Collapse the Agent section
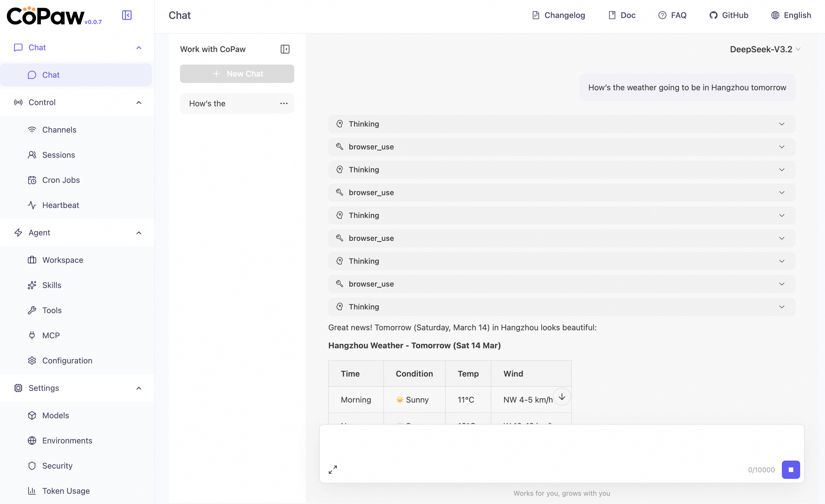Viewport: 825px width, 504px height. (139, 233)
